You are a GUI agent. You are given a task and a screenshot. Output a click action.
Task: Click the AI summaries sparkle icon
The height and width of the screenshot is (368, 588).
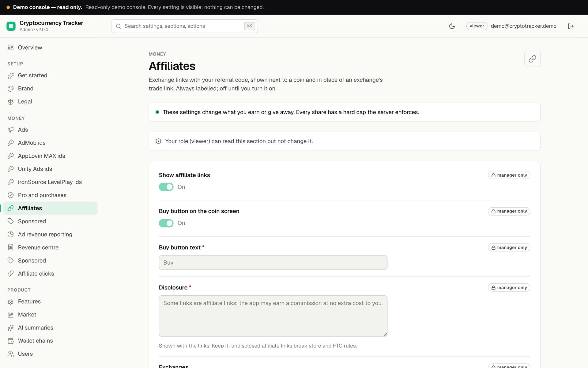pyautogui.click(x=11, y=328)
